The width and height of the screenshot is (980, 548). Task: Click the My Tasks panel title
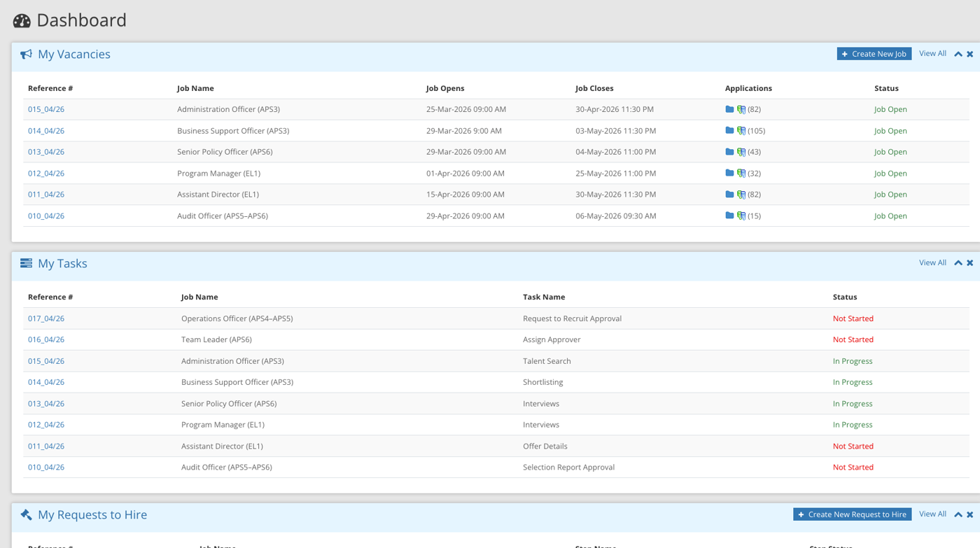(62, 263)
